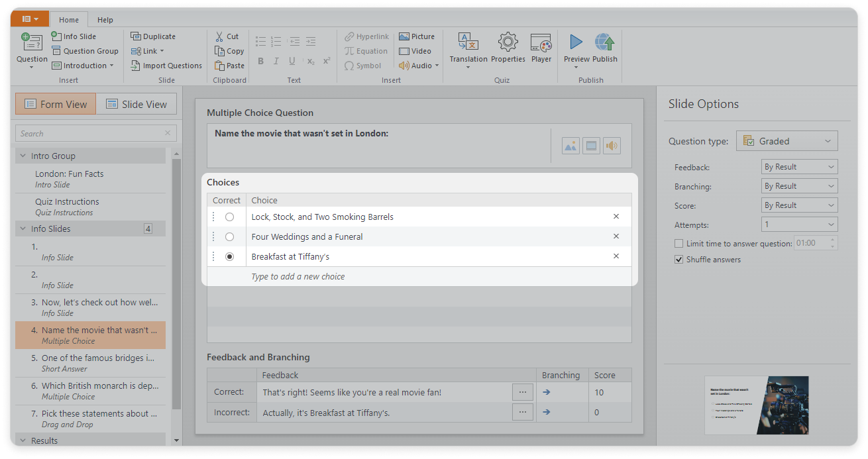Expand the Feedback By Result dropdown
Screen dimensions: 868x459
799,167
